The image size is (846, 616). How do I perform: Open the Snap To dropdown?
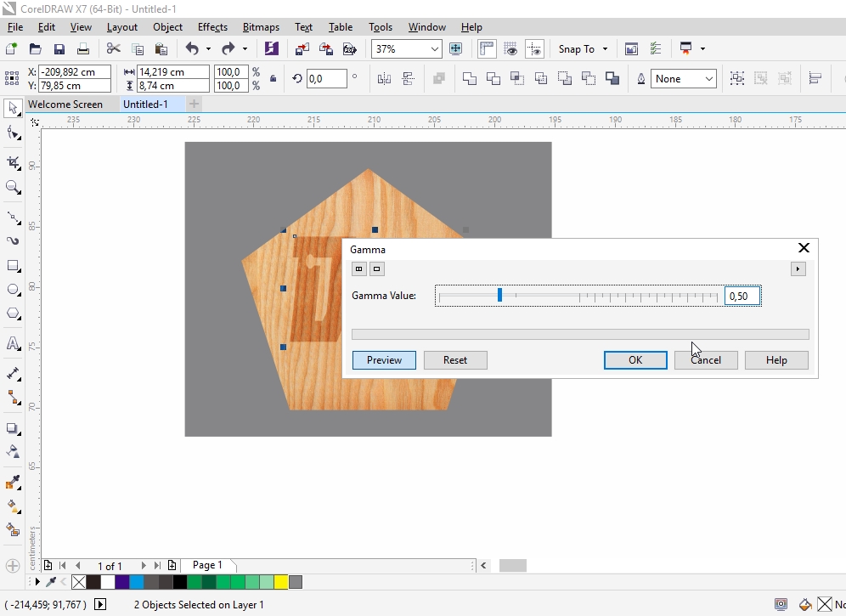[583, 48]
